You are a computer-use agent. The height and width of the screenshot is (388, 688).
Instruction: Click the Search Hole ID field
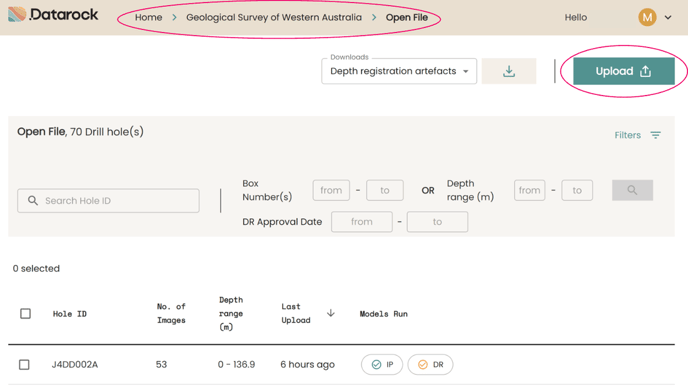108,201
